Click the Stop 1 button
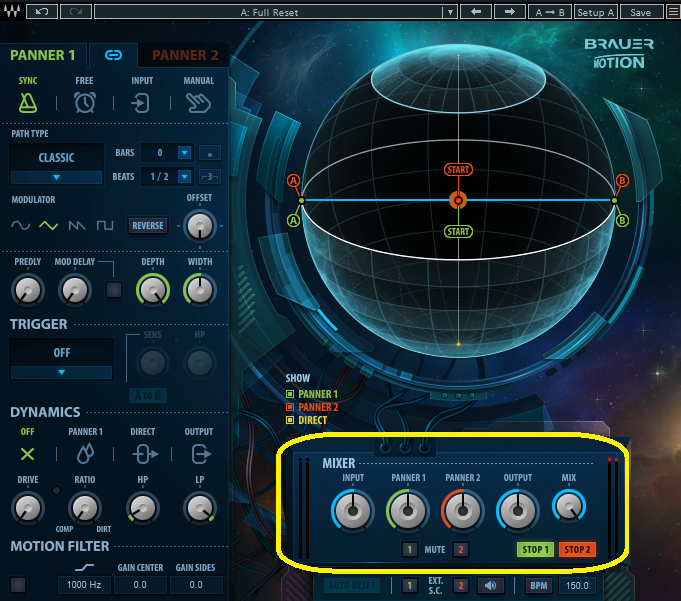 click(534, 549)
